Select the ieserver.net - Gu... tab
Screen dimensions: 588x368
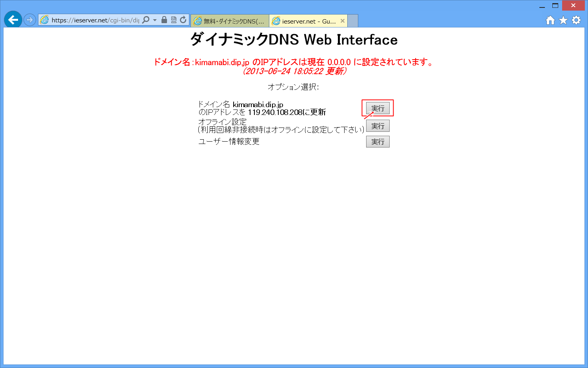click(306, 20)
